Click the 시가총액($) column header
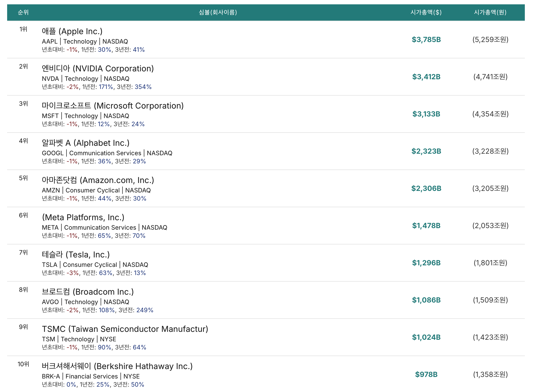The height and width of the screenshot is (392, 534). (426, 12)
